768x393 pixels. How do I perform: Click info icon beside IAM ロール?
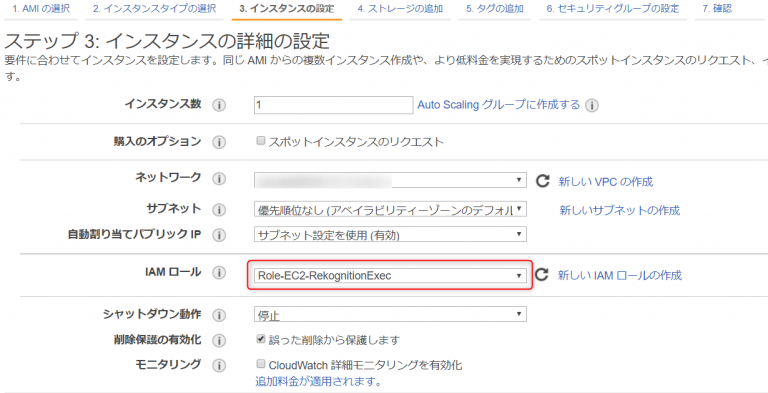coord(219,273)
